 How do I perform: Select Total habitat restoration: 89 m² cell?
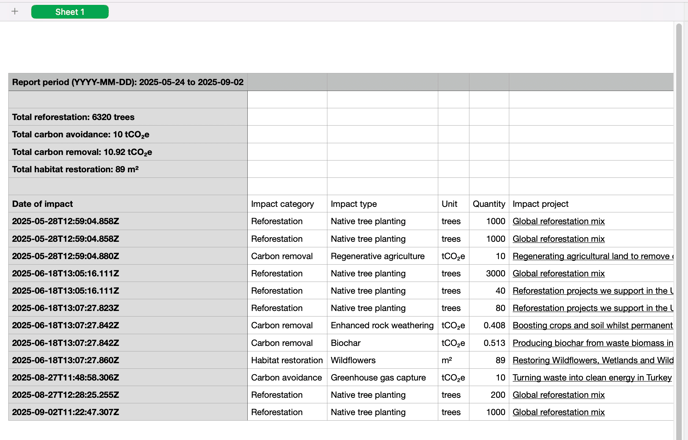coord(128,169)
